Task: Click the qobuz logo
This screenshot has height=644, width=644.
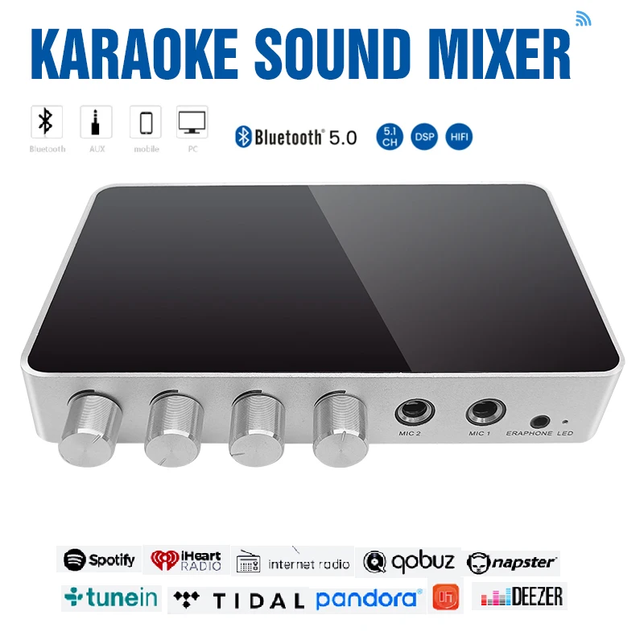Action: (x=408, y=562)
